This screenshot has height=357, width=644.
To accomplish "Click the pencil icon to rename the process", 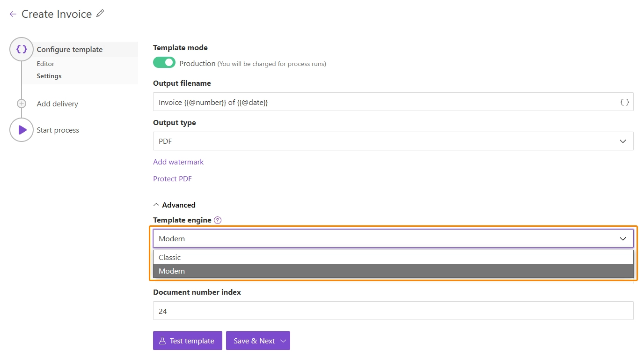I will click(x=100, y=14).
